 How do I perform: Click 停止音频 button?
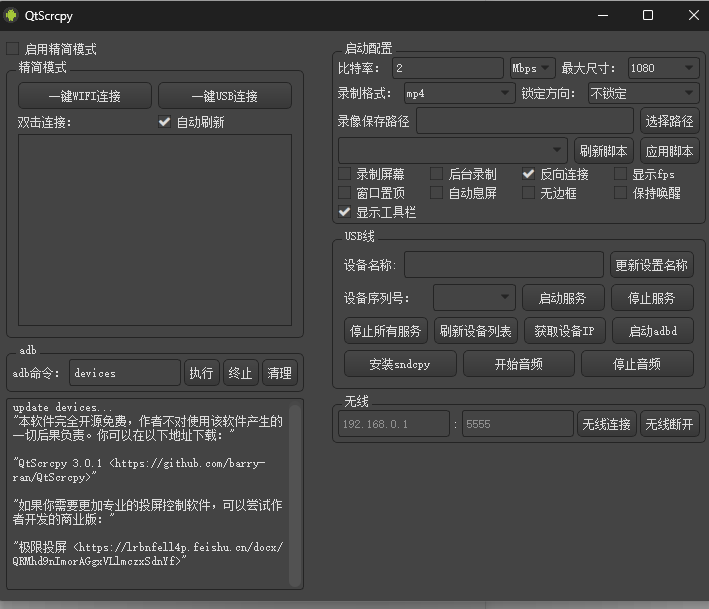pyautogui.click(x=637, y=364)
